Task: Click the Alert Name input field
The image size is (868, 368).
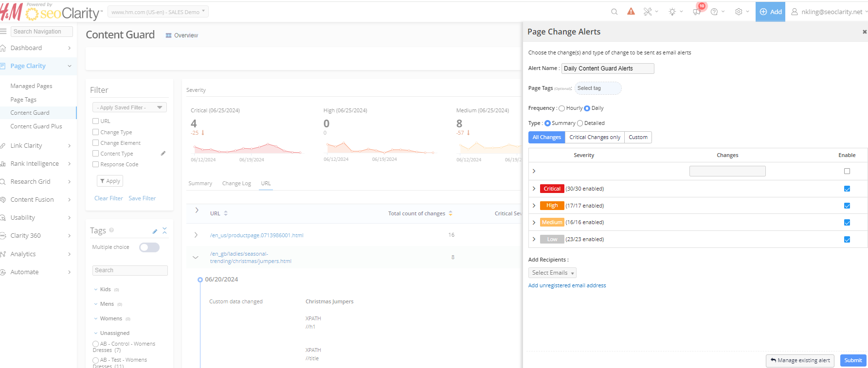Action: (607, 69)
